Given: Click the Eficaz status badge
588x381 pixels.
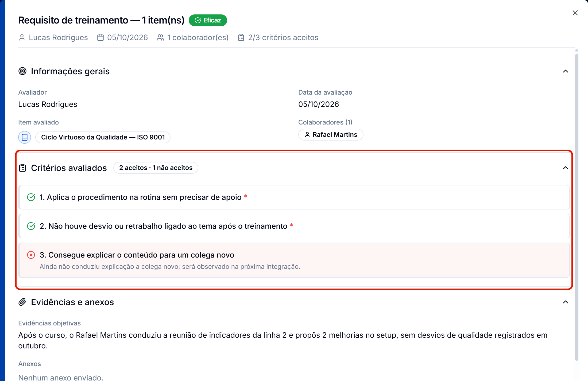Looking at the screenshot, I should [x=208, y=20].
